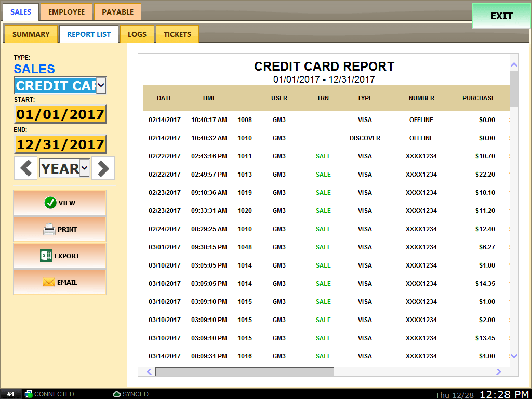Switch to the PAYABLE tab
The image size is (532, 399).
pos(117,11)
